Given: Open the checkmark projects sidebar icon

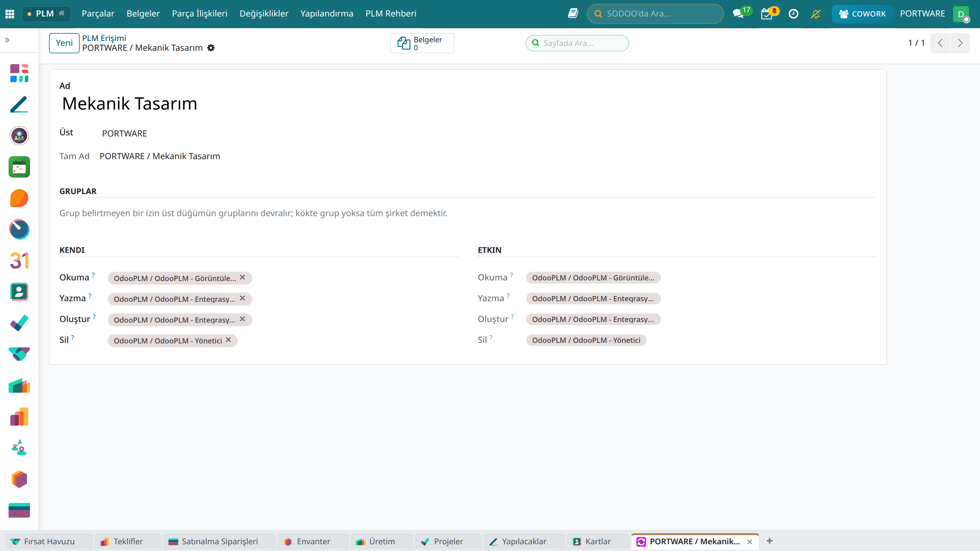Looking at the screenshot, I should (19, 323).
